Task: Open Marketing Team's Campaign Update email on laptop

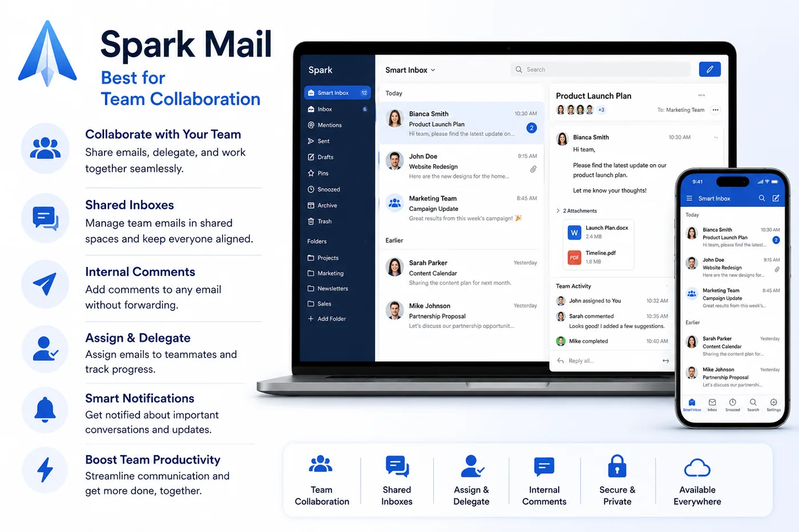Action: pos(461,208)
